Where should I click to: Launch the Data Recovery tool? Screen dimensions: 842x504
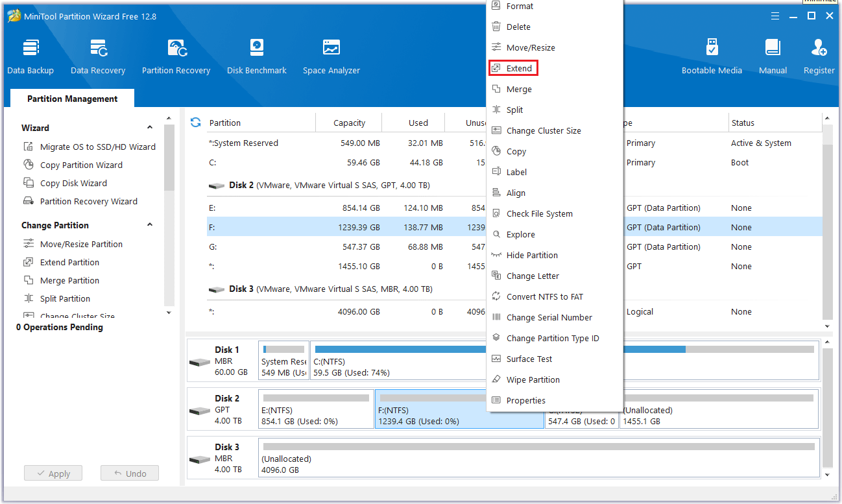[x=98, y=56]
